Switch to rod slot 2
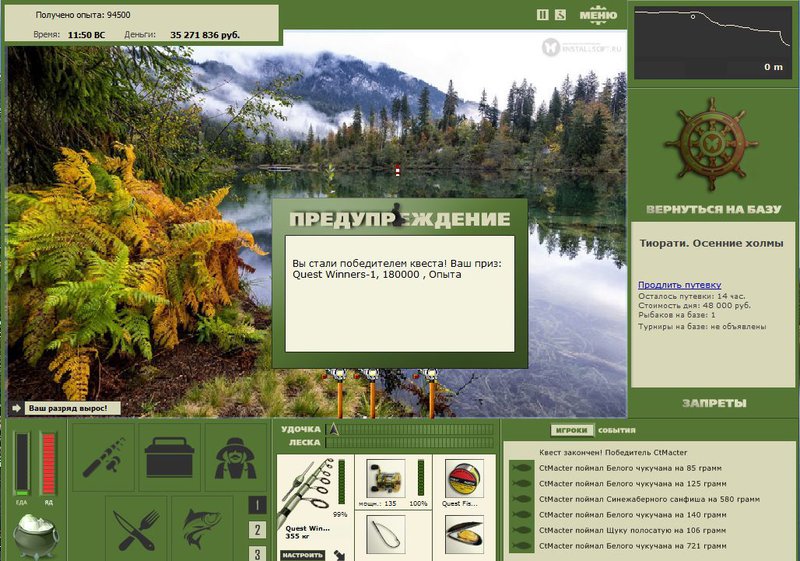800x561 pixels. click(x=257, y=530)
